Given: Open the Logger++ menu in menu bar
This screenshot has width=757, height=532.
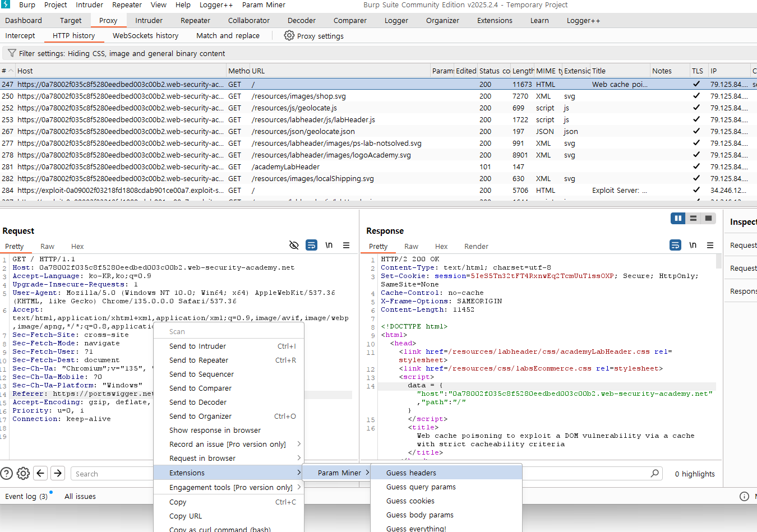Looking at the screenshot, I should pyautogui.click(x=216, y=4).
